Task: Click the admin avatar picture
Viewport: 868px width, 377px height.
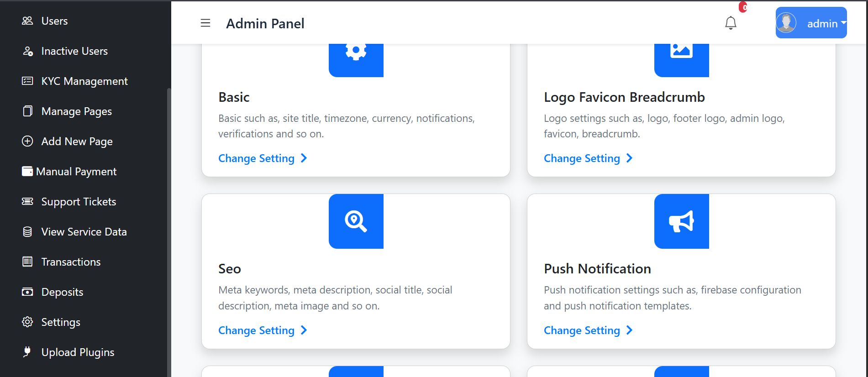Action: click(786, 23)
